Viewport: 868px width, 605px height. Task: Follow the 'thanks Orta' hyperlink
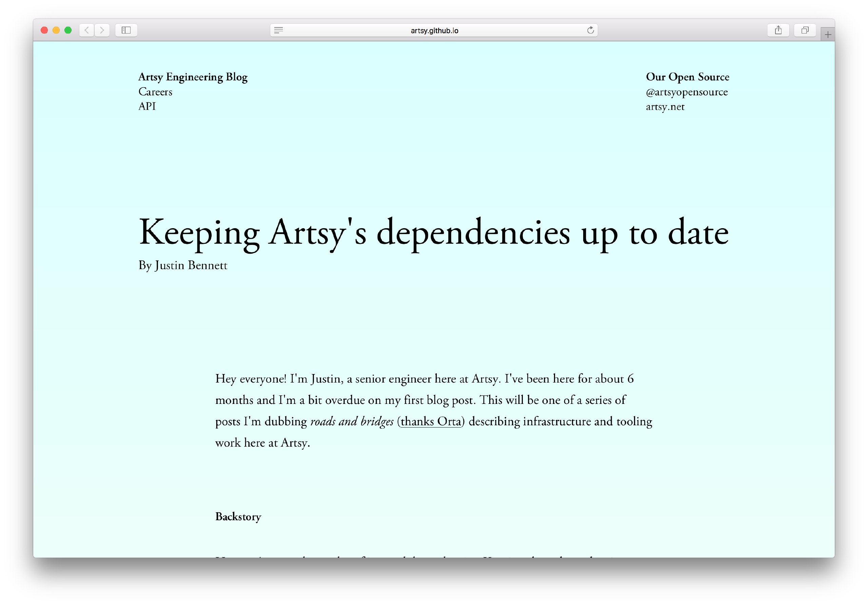(x=431, y=421)
